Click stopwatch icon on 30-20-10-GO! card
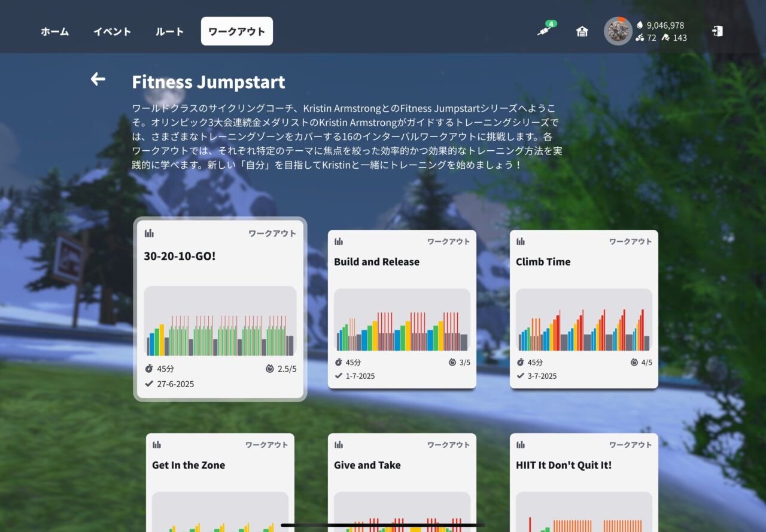 click(149, 369)
